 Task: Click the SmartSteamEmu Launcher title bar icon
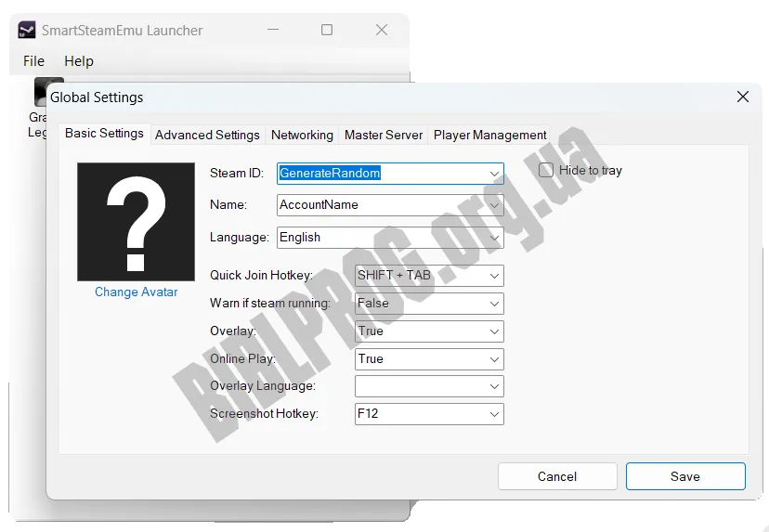coord(27,31)
